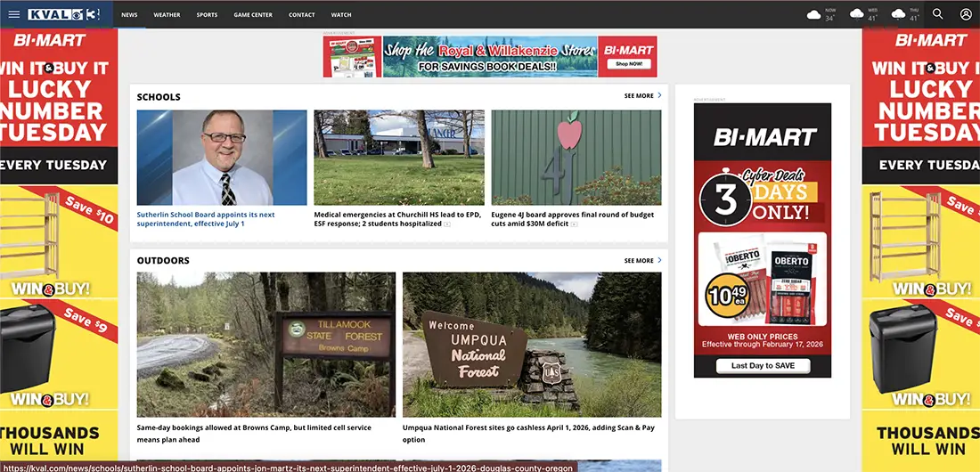Click the THU forecast cloud icon
This screenshot has width=980, height=472.
tap(898, 14)
